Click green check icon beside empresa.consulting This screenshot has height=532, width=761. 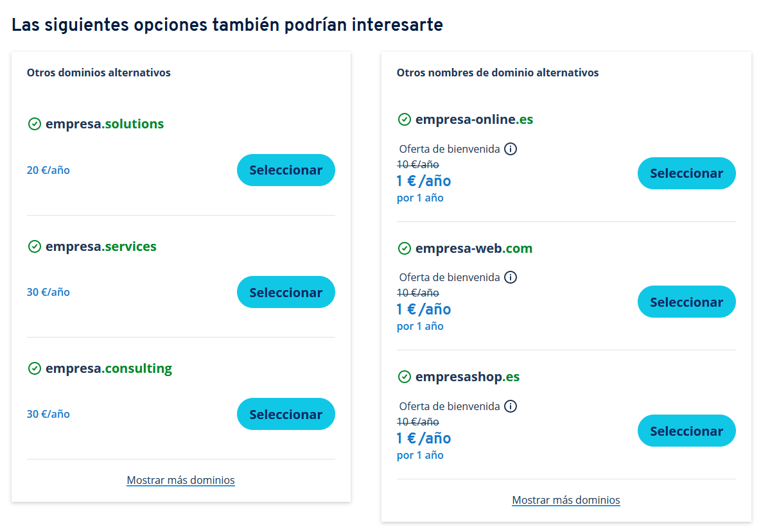[35, 368]
